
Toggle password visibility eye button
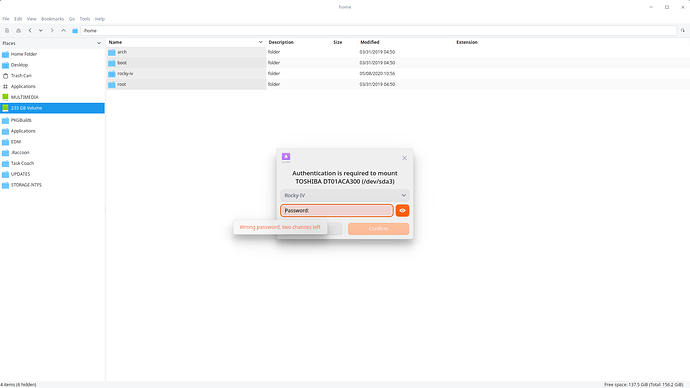tap(402, 211)
